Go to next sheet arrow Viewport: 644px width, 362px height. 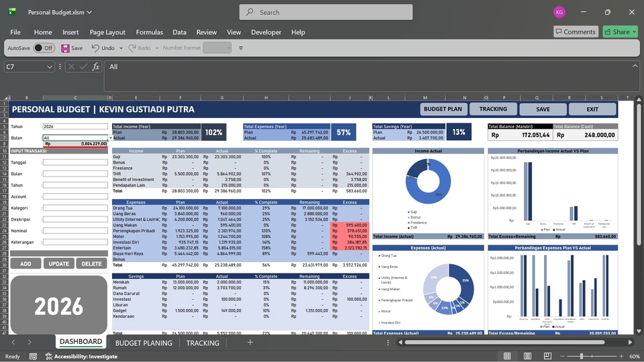tap(30, 343)
